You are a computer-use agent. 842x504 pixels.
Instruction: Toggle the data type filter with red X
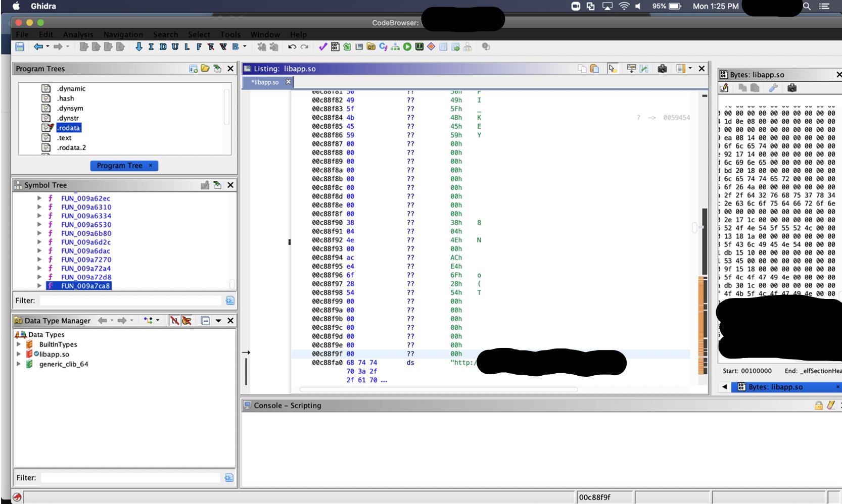174,321
